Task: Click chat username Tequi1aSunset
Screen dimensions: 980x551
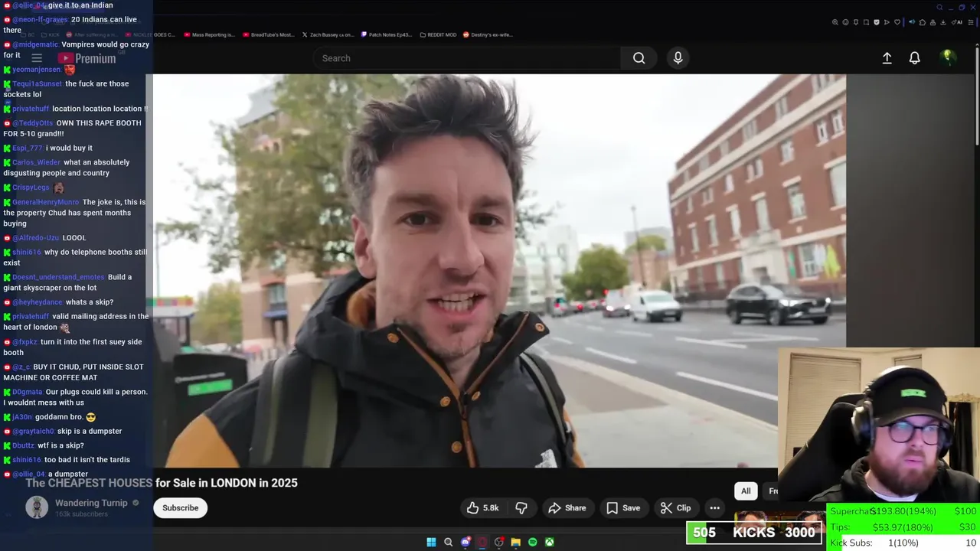Action: 37,83
